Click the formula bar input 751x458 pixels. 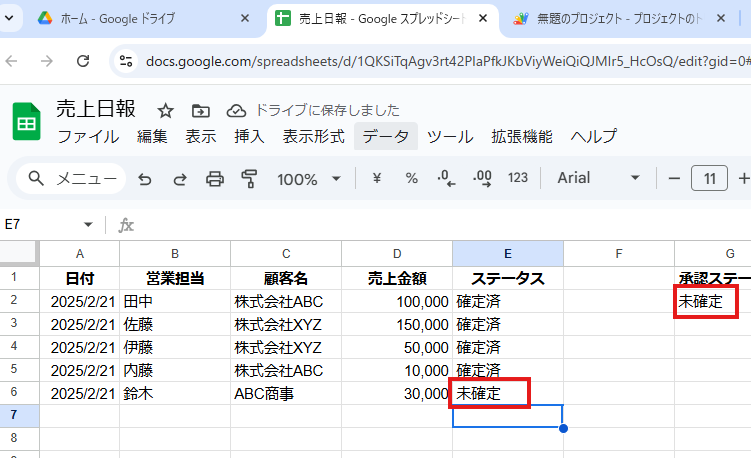pos(441,224)
